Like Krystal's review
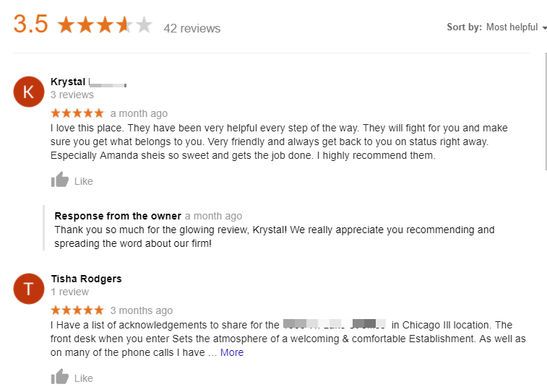Viewport: 547px width, 392px height. click(x=84, y=181)
